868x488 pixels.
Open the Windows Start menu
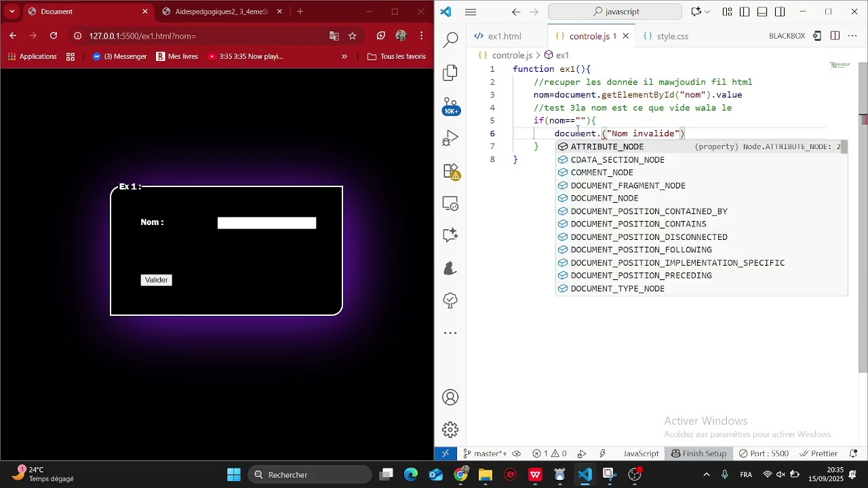point(234,474)
